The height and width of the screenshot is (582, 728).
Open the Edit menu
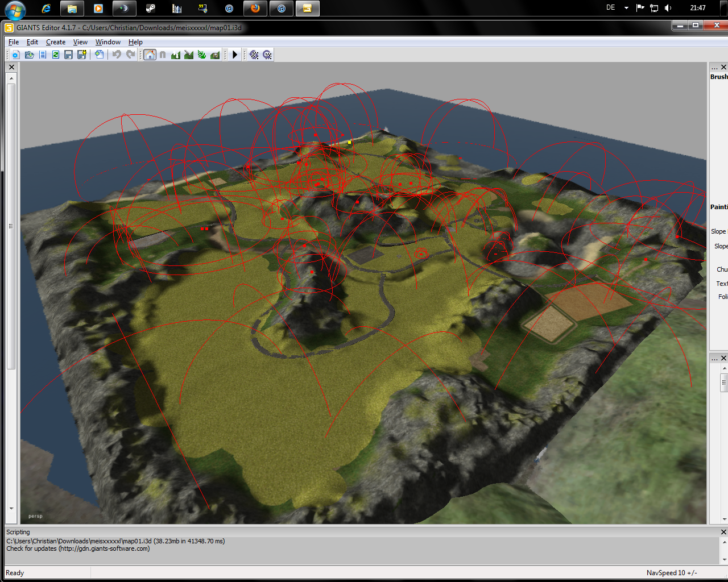click(32, 42)
